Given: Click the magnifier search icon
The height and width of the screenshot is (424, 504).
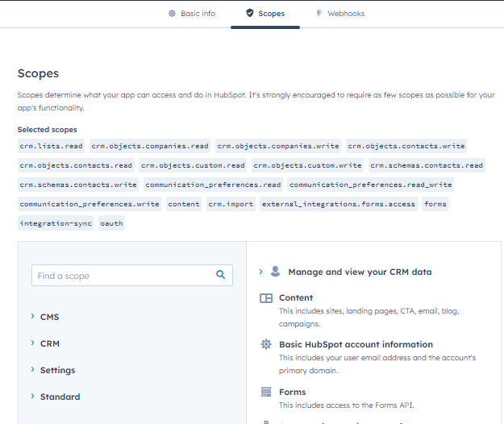Looking at the screenshot, I should tap(220, 275).
